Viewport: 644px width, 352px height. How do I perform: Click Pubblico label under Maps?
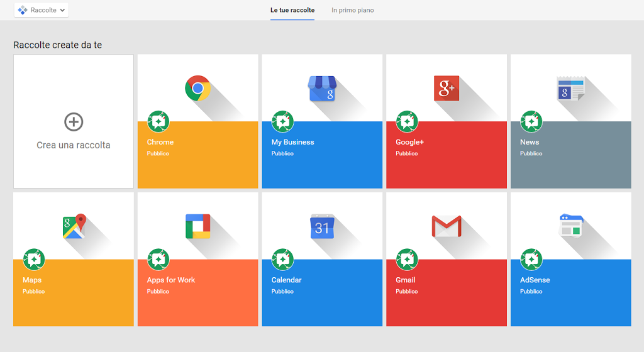(34, 291)
